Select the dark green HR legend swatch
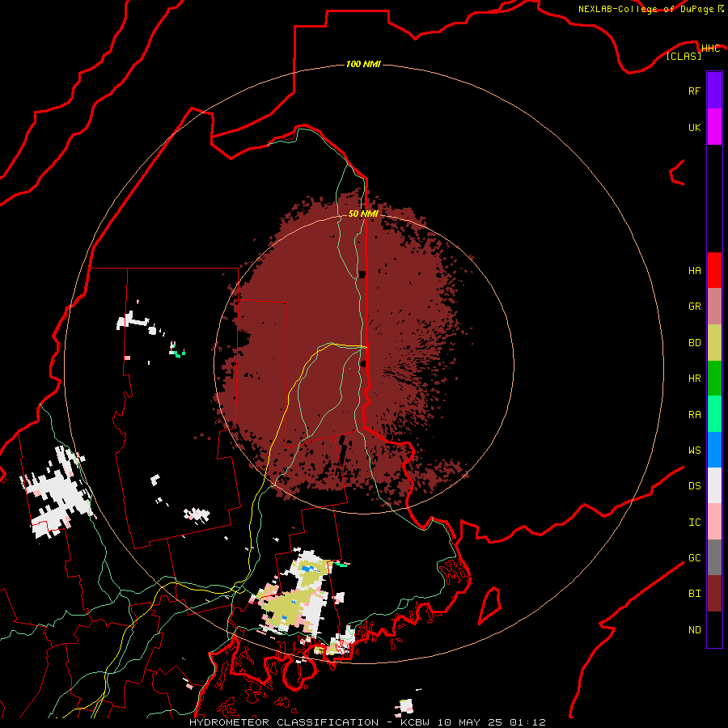 coord(714,379)
